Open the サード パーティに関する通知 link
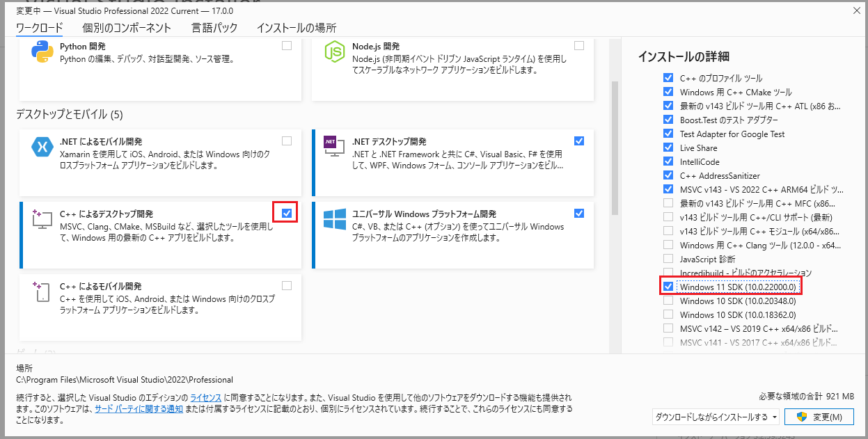 (139, 409)
